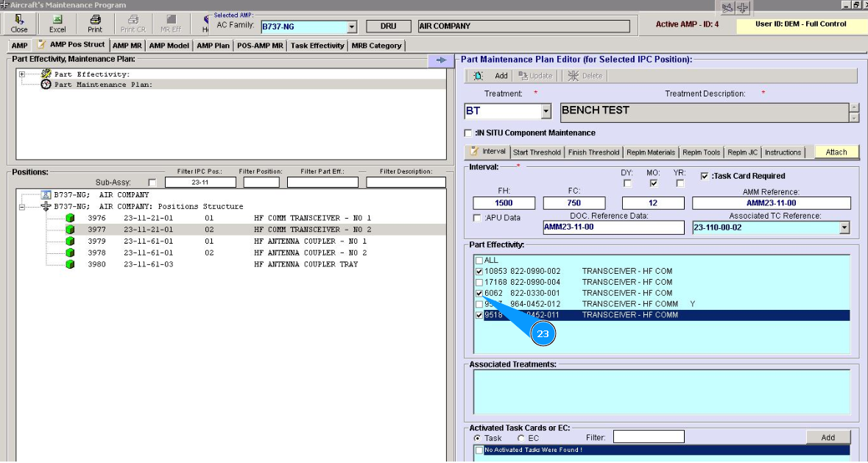Expand the Associated TC Reference dropdown
The image size is (868, 463).
pos(844,228)
